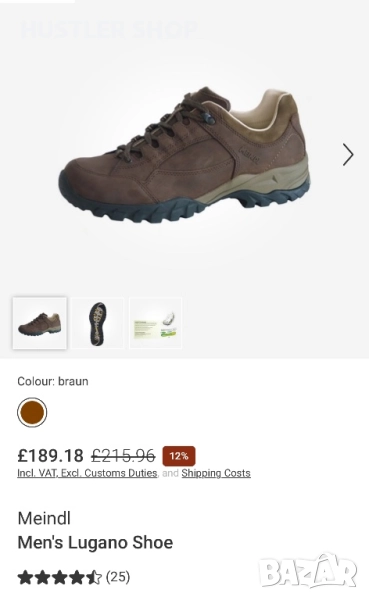The width and height of the screenshot is (369, 600).
Task: Click the Meindl brand name
Action: [44, 518]
